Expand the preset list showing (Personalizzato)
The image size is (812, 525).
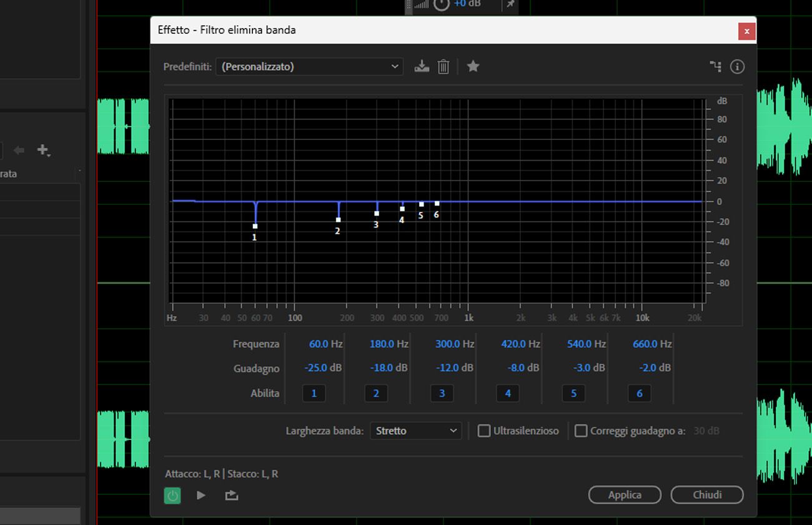pos(394,66)
